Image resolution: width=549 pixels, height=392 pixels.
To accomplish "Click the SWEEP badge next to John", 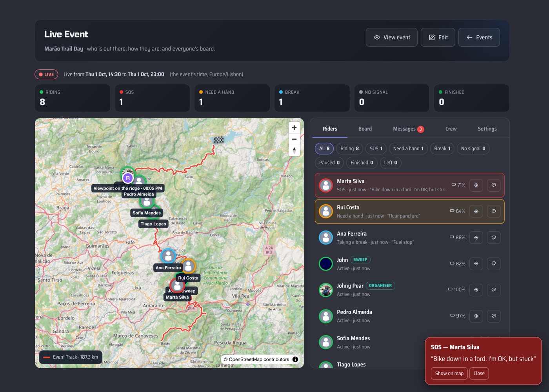I will tap(360, 260).
